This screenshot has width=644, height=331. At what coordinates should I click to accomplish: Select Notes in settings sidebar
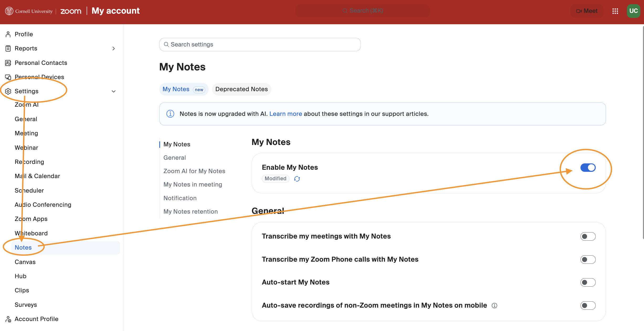pos(66,248)
